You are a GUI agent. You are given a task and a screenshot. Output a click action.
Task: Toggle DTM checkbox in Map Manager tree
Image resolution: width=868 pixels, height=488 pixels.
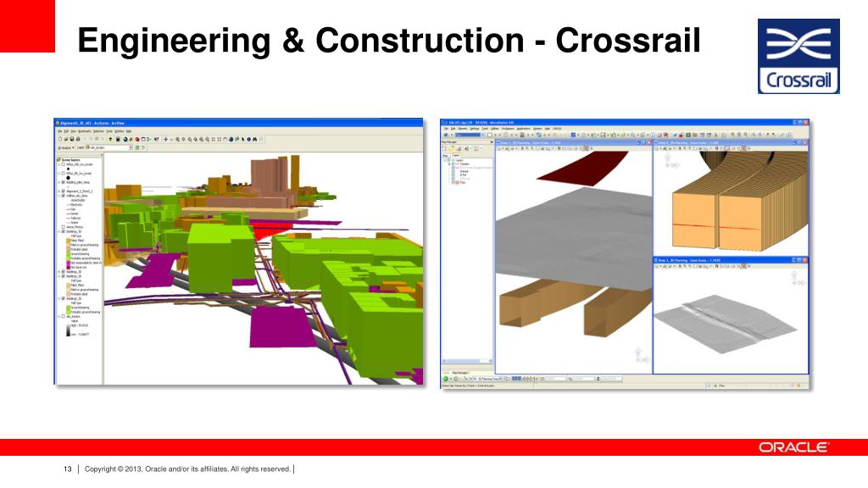point(453,175)
